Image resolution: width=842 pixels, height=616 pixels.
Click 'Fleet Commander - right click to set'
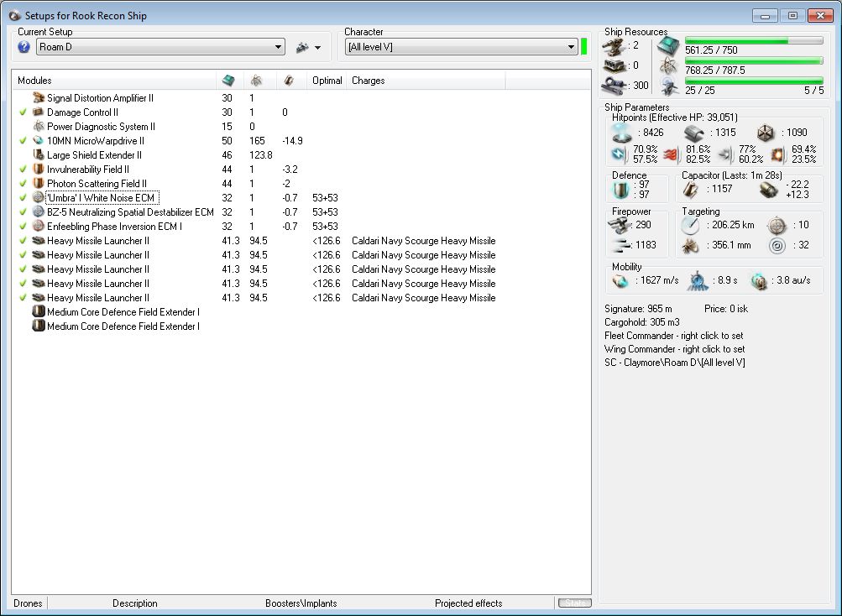(674, 336)
